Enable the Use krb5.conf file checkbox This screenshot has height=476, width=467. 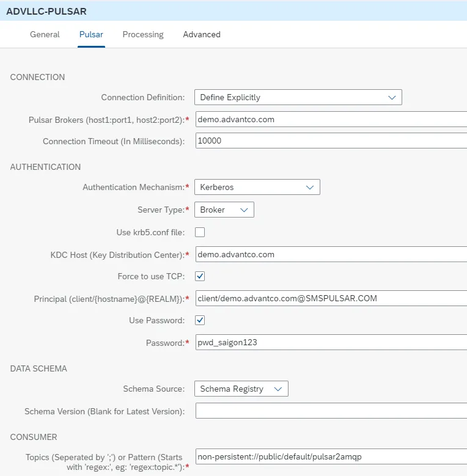point(200,232)
